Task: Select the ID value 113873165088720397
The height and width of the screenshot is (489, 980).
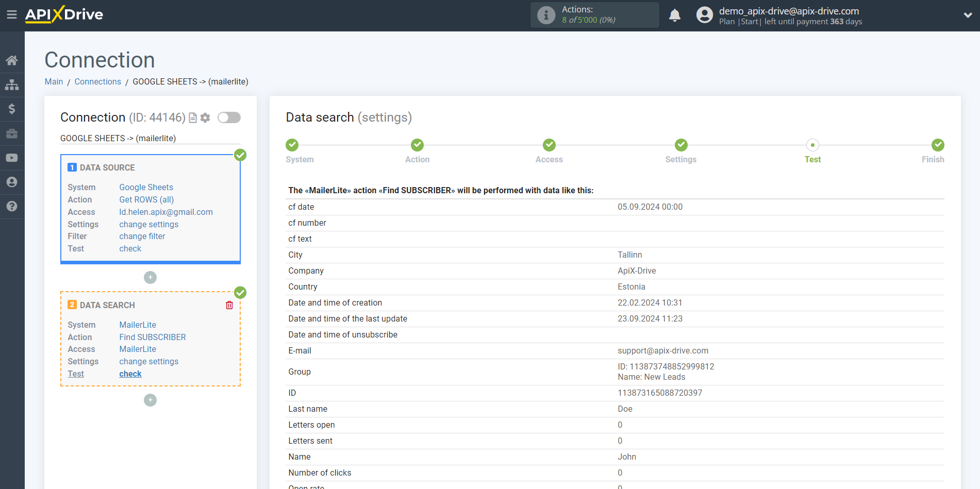Action: coord(660,393)
